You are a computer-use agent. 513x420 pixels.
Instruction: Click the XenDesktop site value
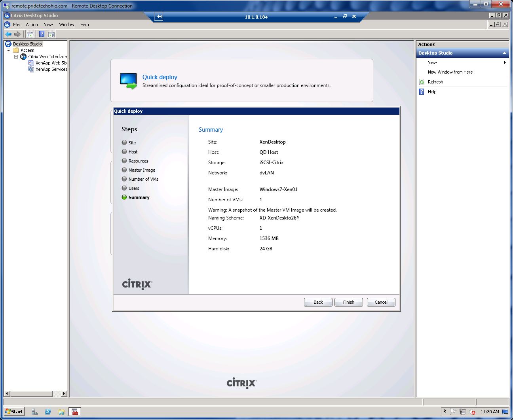point(272,142)
